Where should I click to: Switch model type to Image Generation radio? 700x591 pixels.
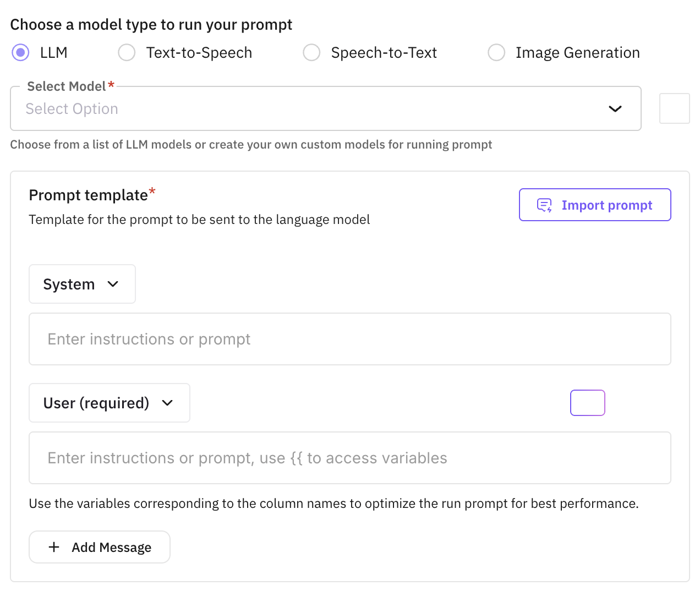pyautogui.click(x=496, y=53)
